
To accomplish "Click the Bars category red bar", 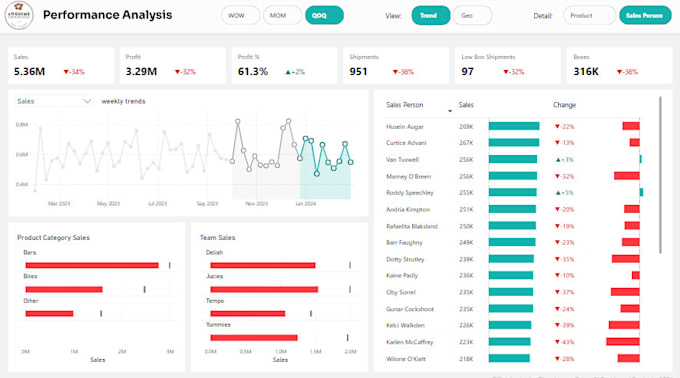I will click(92, 265).
